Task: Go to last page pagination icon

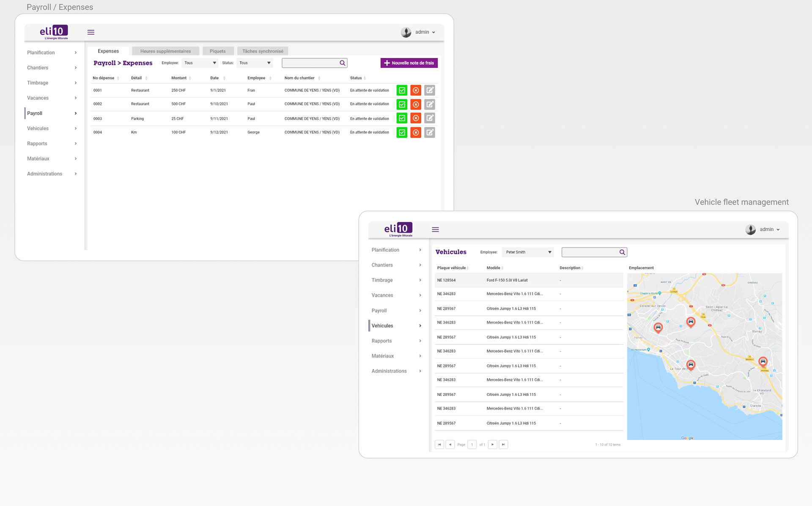Action: coord(503,444)
